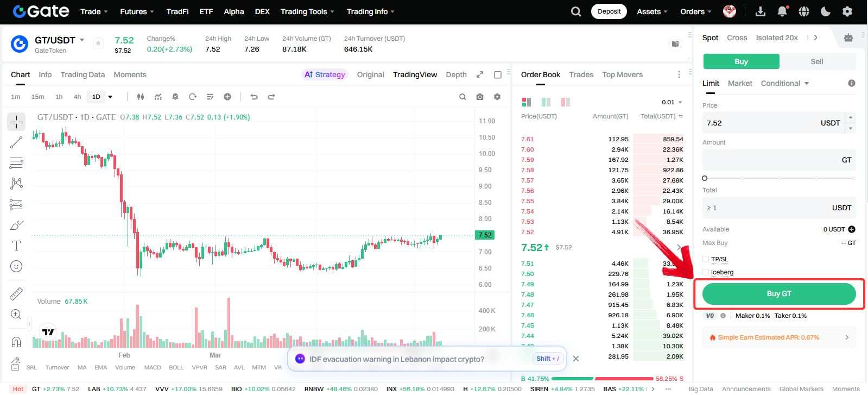The height and width of the screenshot is (395, 868).
Task: Open the AI Strategy button
Action: pos(325,74)
